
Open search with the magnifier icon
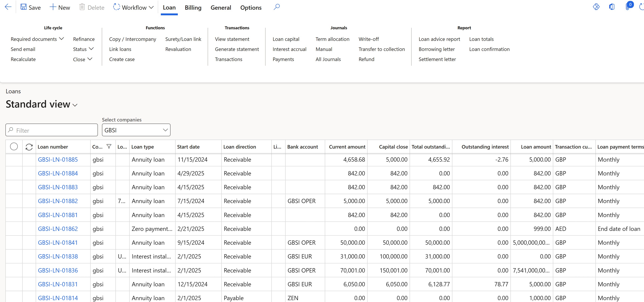click(x=277, y=7)
